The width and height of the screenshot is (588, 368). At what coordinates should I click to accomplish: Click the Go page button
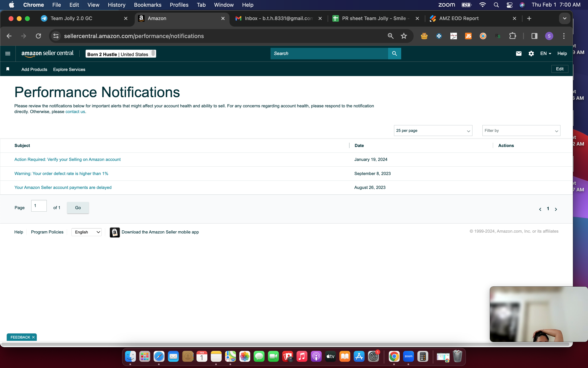coord(78,208)
